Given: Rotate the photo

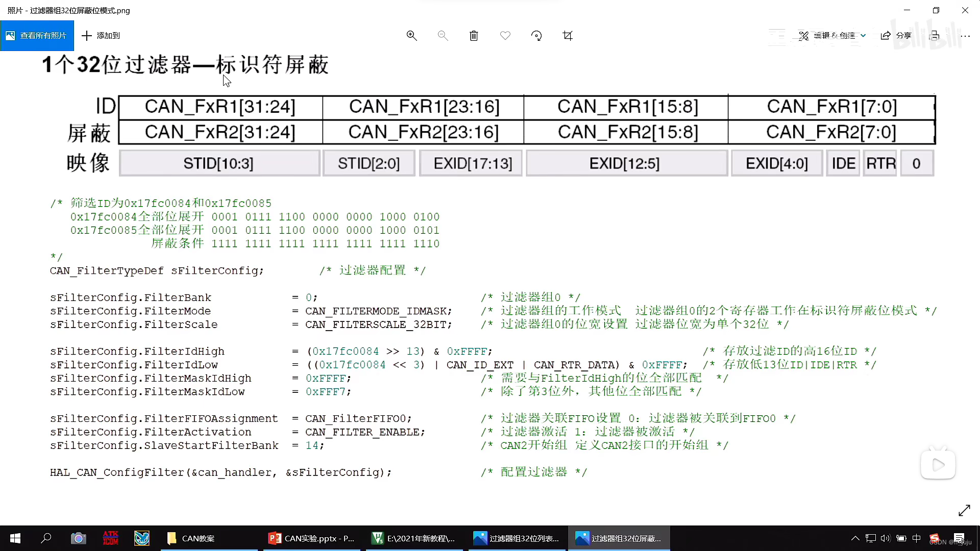Looking at the screenshot, I should point(536,36).
